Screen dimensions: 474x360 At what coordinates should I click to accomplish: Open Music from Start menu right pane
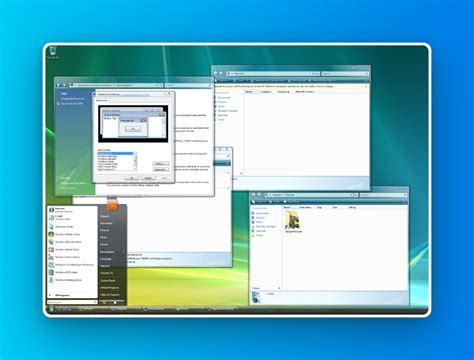pos(104,237)
